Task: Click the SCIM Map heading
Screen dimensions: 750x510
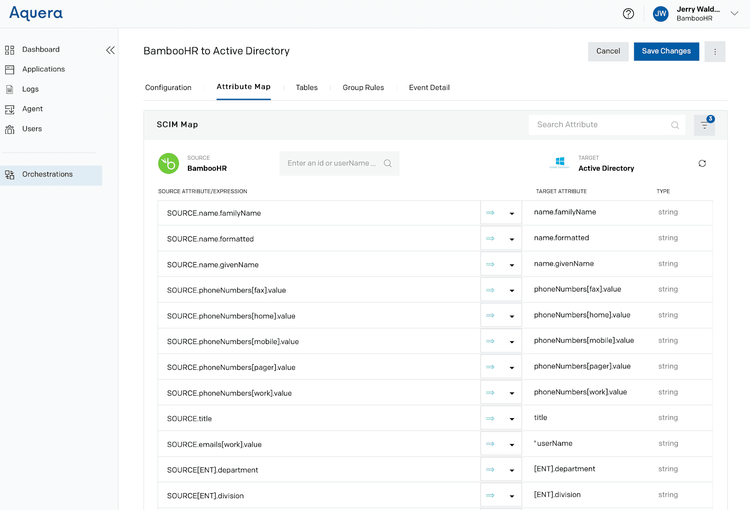Action: [177, 124]
